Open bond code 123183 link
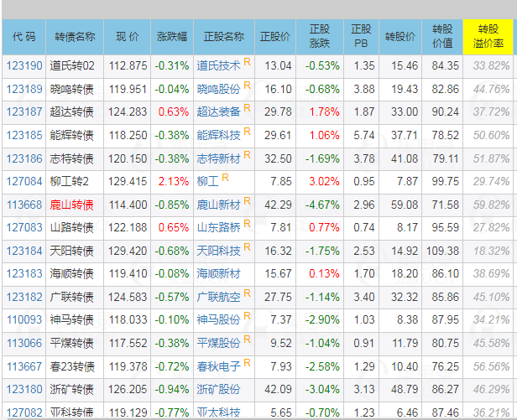The width and height of the screenshot is (517, 420). [24, 274]
